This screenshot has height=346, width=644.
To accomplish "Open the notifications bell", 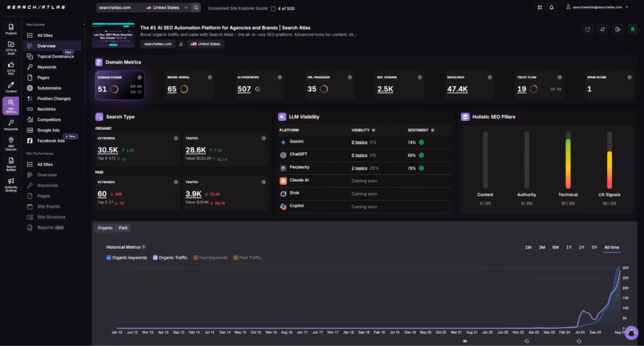I will (x=552, y=8).
